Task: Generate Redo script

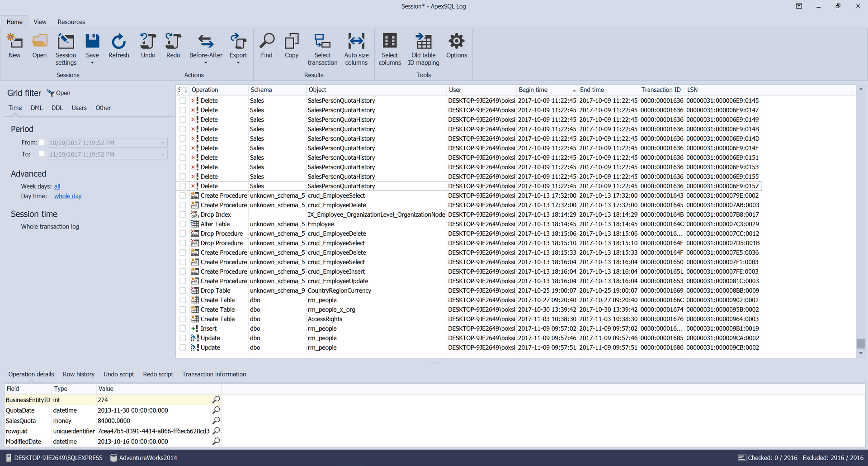Action: 173,45
